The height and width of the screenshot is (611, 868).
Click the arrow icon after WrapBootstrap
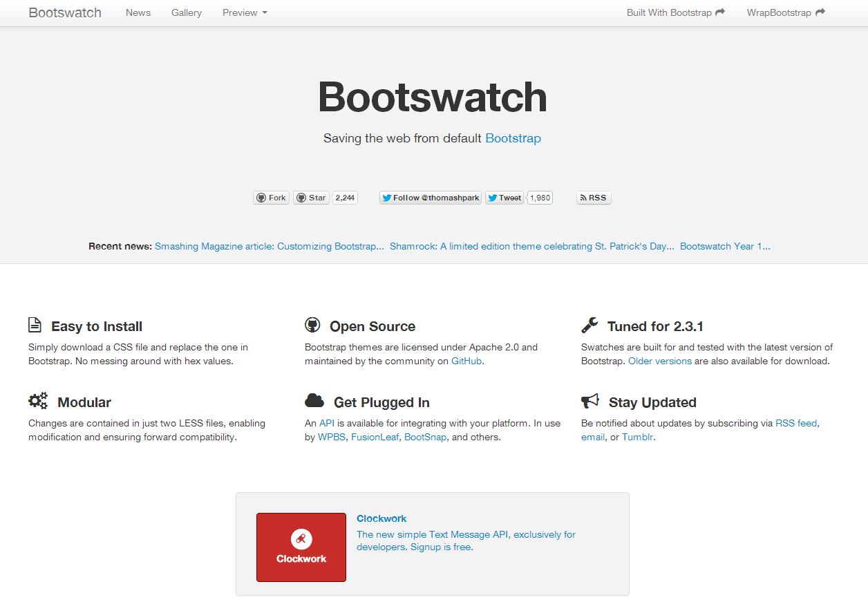(820, 12)
